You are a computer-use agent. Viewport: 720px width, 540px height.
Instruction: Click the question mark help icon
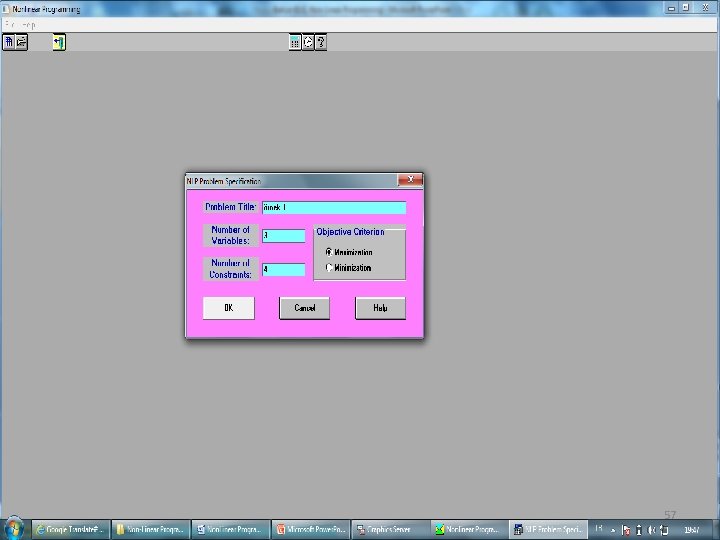click(x=321, y=42)
